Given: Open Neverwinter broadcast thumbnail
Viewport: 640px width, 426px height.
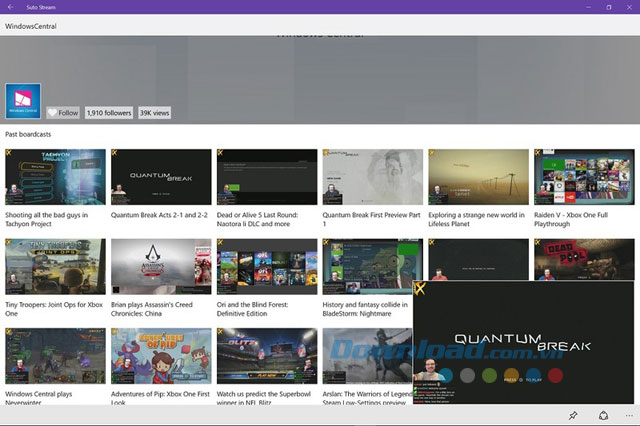Looking at the screenshot, I should (55, 356).
